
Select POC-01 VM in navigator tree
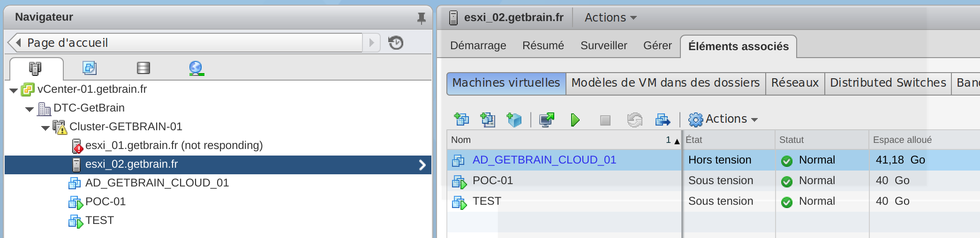(x=106, y=201)
